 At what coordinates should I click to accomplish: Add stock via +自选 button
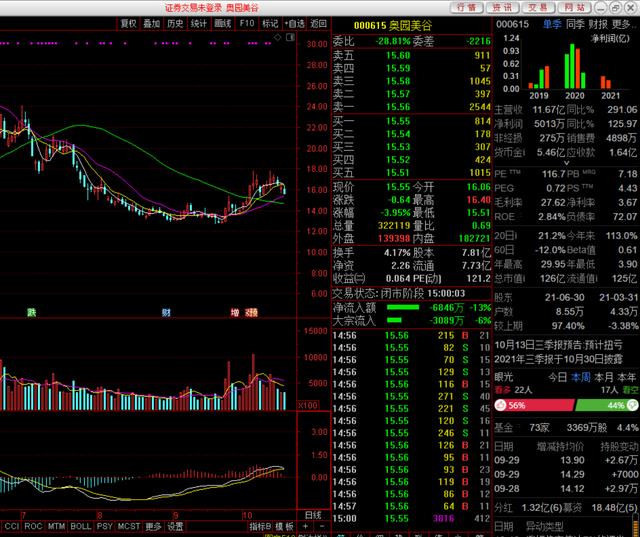(295, 24)
